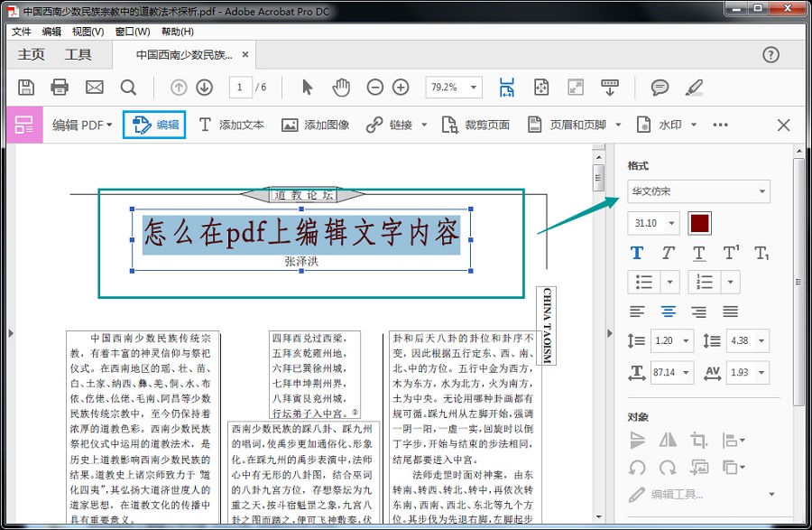Expand the numbered list style dropdown
The width and height of the screenshot is (812, 530).
tap(730, 283)
